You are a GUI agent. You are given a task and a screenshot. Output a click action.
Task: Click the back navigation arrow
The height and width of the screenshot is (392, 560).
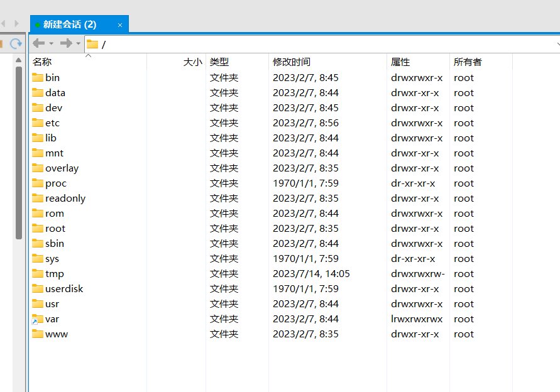click(38, 43)
